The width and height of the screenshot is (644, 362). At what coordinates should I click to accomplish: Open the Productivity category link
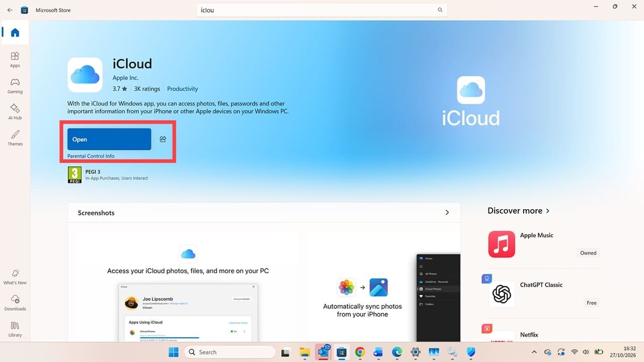(183, 89)
